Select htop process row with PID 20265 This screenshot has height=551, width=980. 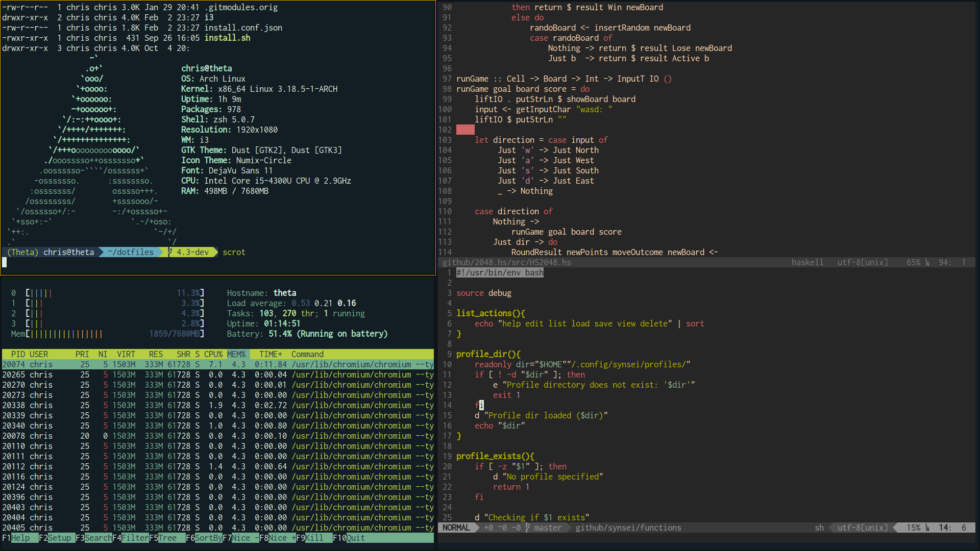click(218, 374)
